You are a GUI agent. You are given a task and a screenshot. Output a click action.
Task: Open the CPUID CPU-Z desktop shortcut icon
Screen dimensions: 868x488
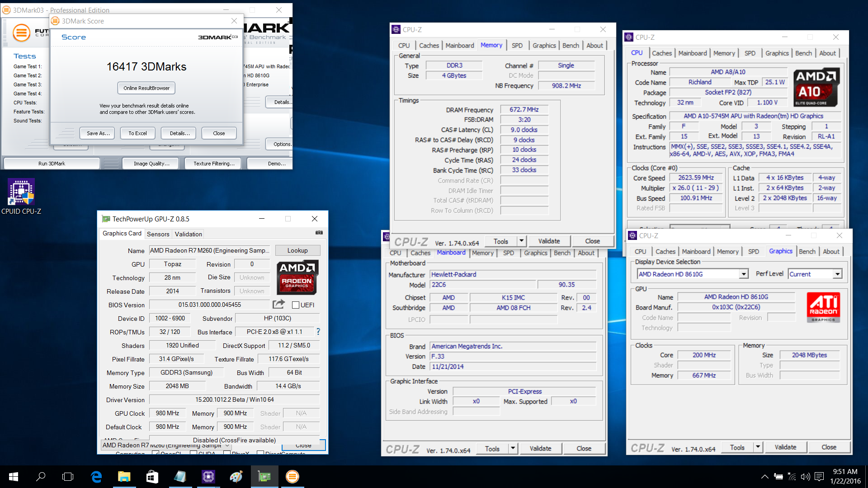[21, 197]
